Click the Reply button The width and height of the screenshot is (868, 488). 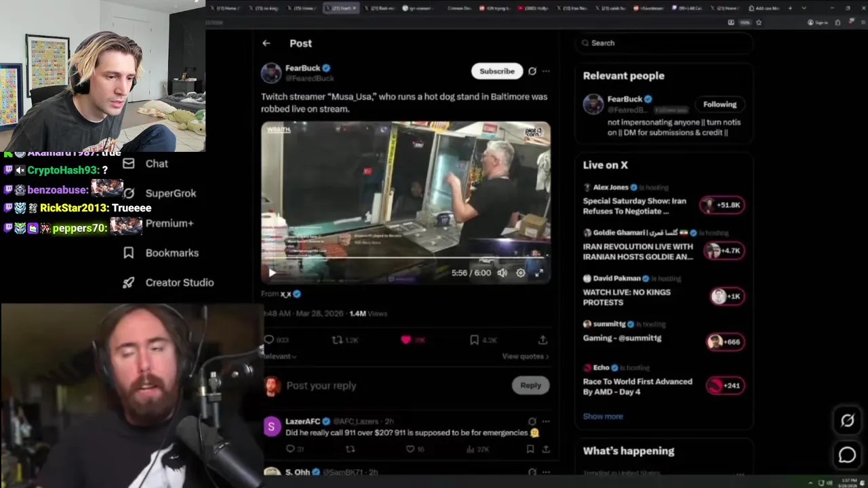pyautogui.click(x=530, y=385)
